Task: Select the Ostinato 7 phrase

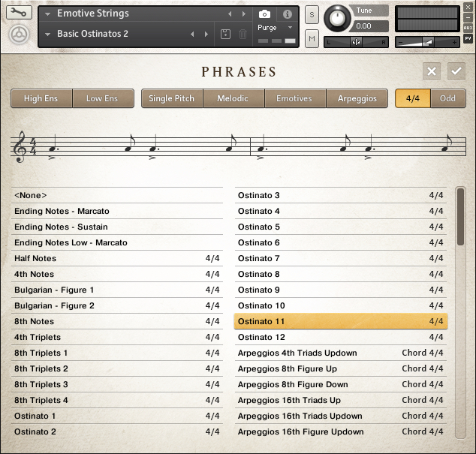Action: [341, 258]
